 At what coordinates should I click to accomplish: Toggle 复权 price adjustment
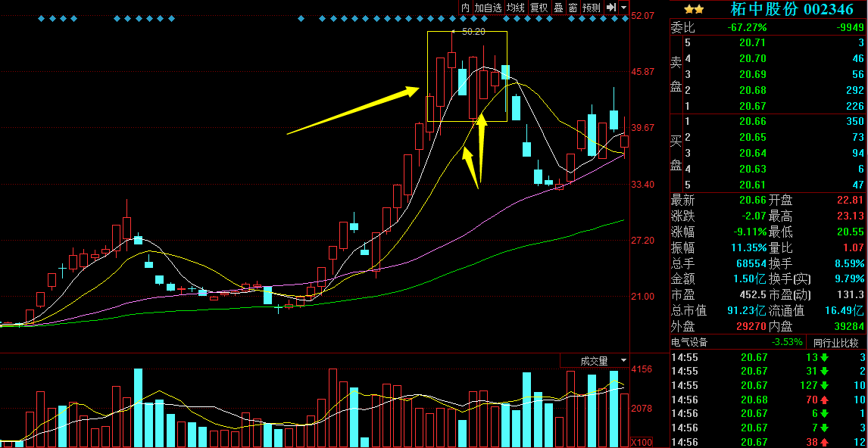539,8
